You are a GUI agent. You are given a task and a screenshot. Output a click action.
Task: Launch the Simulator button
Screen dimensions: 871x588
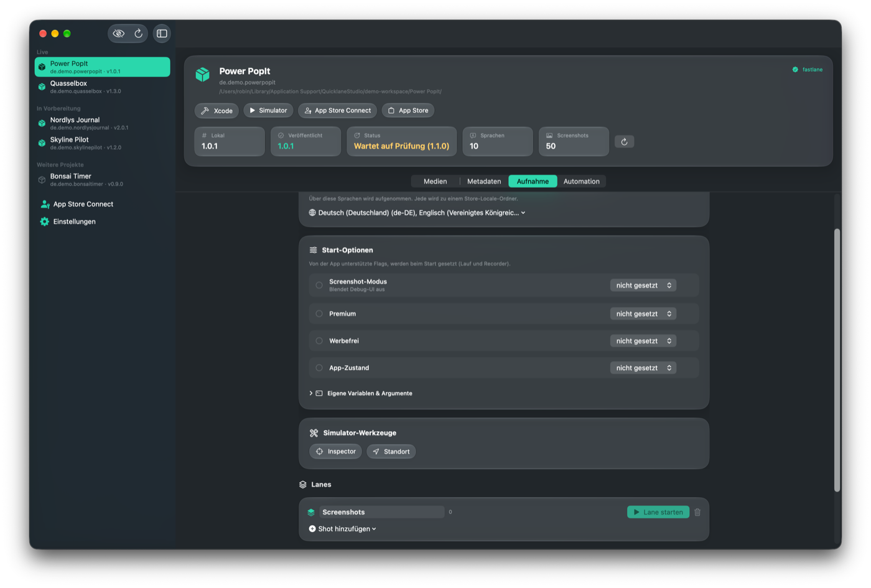coord(268,110)
